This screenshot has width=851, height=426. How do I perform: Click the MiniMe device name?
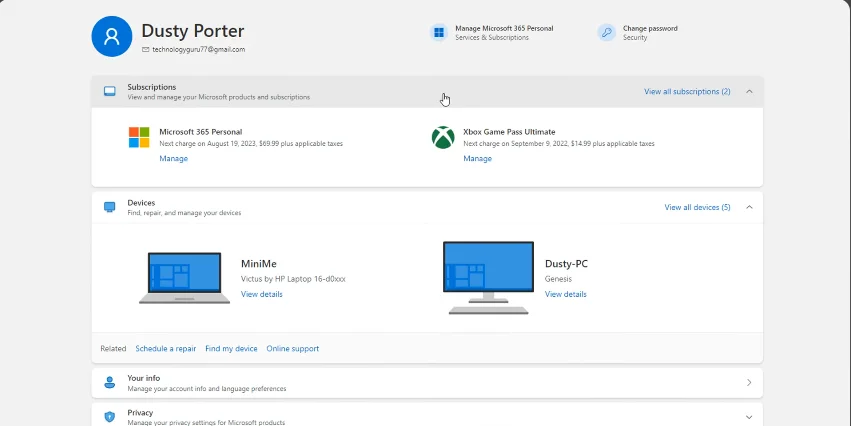point(259,264)
